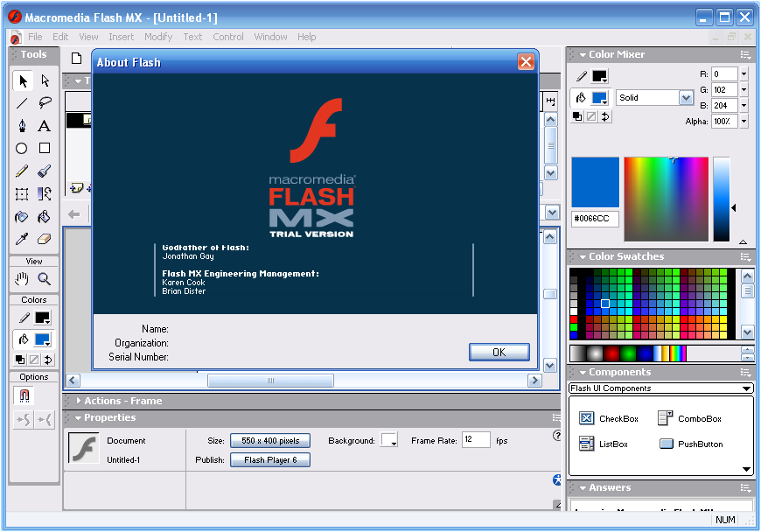Screen dimensions: 761x532
Task: Click the Swap Colors toggle in Colors section
Action: coord(46,359)
